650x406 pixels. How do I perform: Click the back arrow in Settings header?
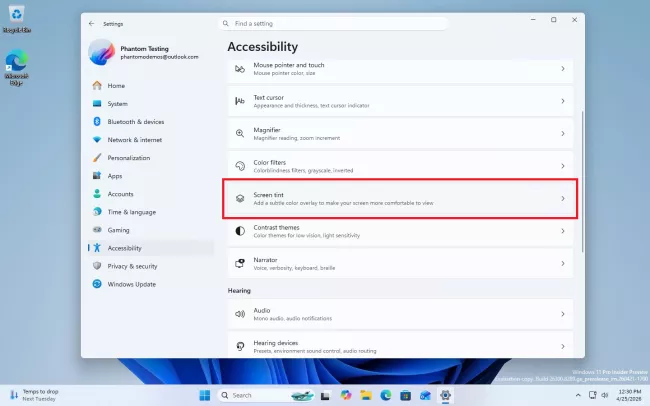(x=92, y=23)
